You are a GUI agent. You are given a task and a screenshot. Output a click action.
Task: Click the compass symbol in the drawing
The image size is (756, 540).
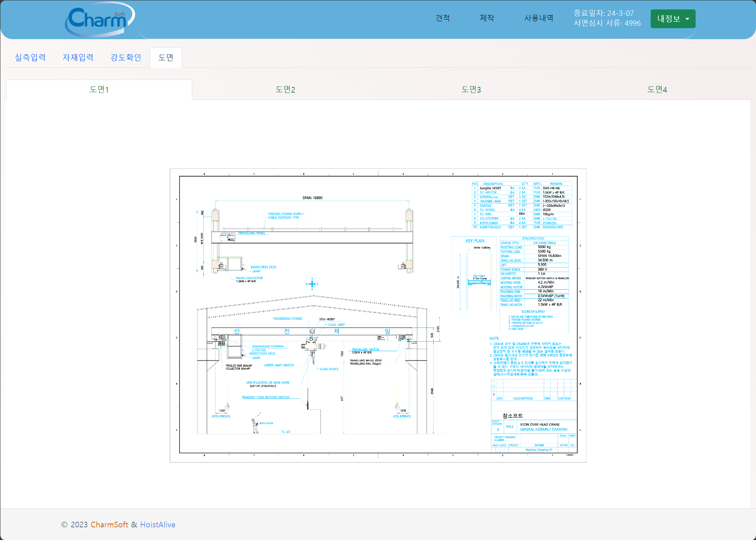point(312,284)
